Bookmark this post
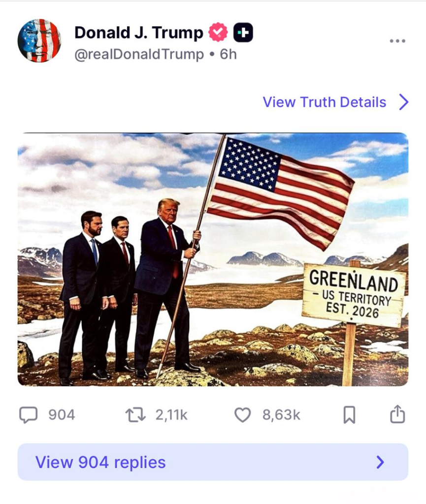This screenshot has width=426, height=504. tap(350, 414)
